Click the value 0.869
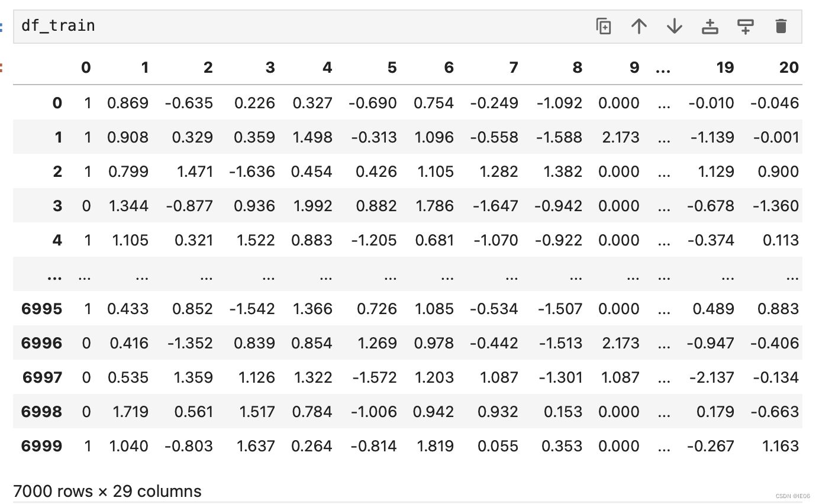The image size is (819, 504). coord(127,103)
